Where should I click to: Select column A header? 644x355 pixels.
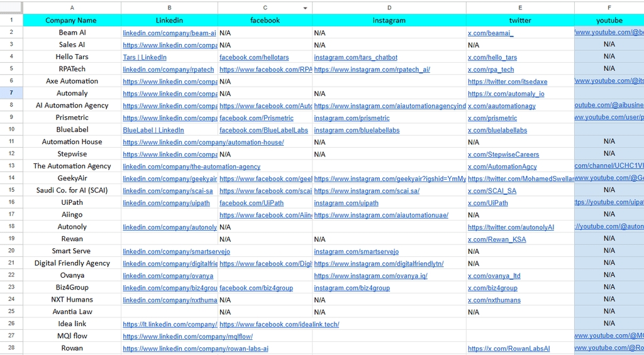click(72, 8)
